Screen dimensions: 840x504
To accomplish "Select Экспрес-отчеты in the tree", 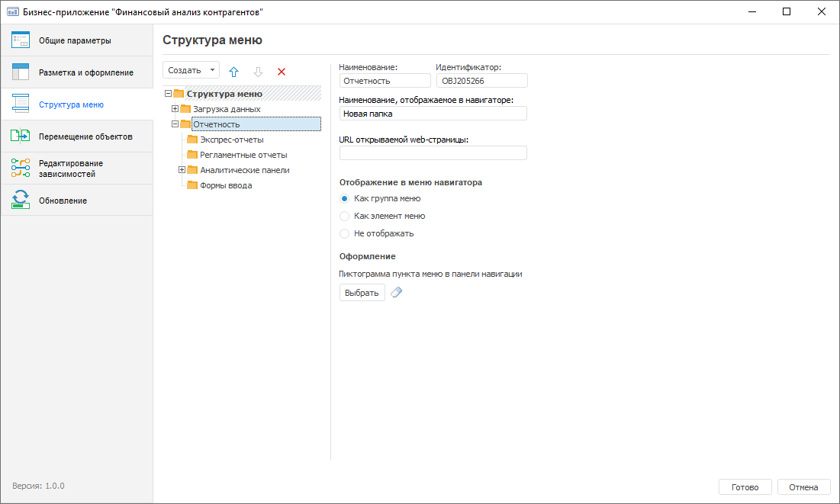I will tap(231, 140).
